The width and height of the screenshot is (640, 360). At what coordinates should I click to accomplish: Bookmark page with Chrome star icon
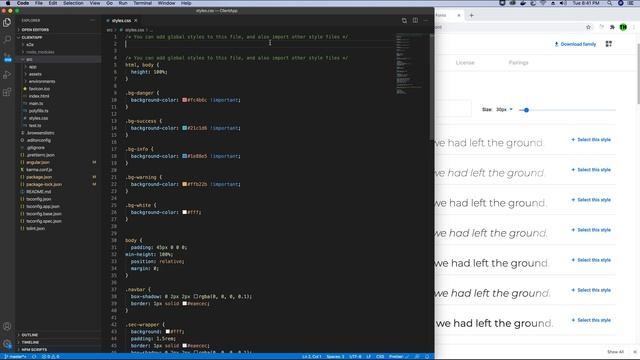(x=588, y=27)
